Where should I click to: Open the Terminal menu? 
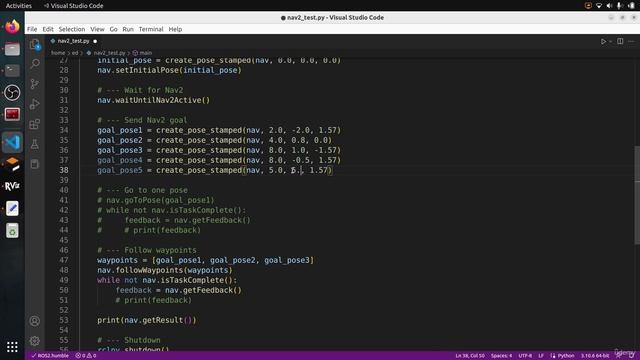151,29
